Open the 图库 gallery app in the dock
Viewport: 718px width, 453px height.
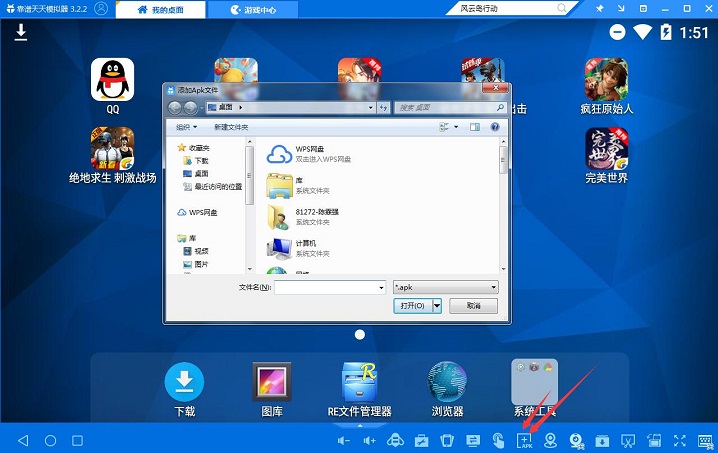(272, 382)
